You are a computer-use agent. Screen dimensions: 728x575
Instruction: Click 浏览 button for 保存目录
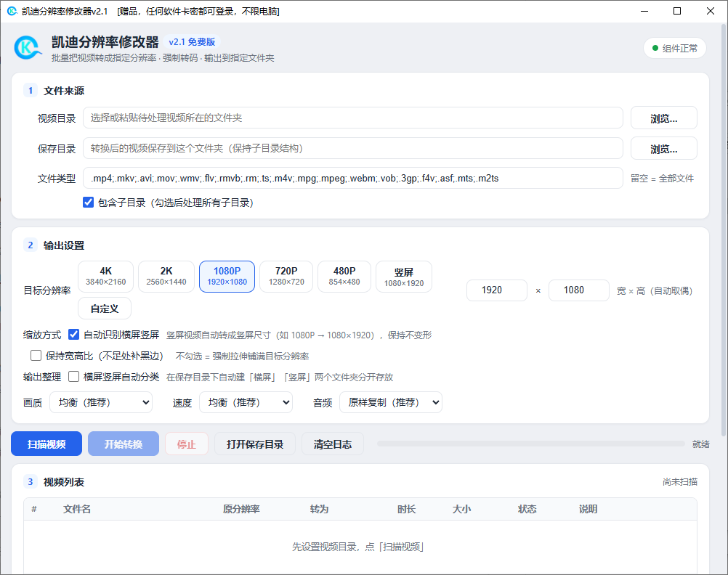tap(664, 148)
